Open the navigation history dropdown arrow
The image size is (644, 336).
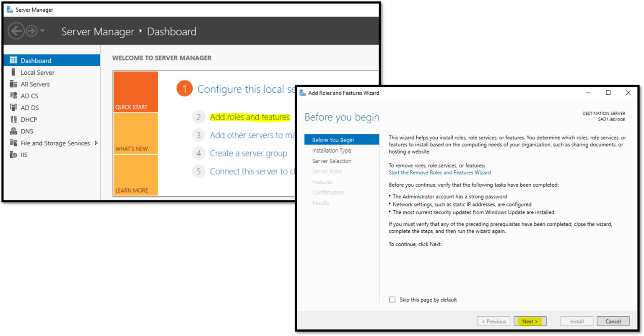43,30
